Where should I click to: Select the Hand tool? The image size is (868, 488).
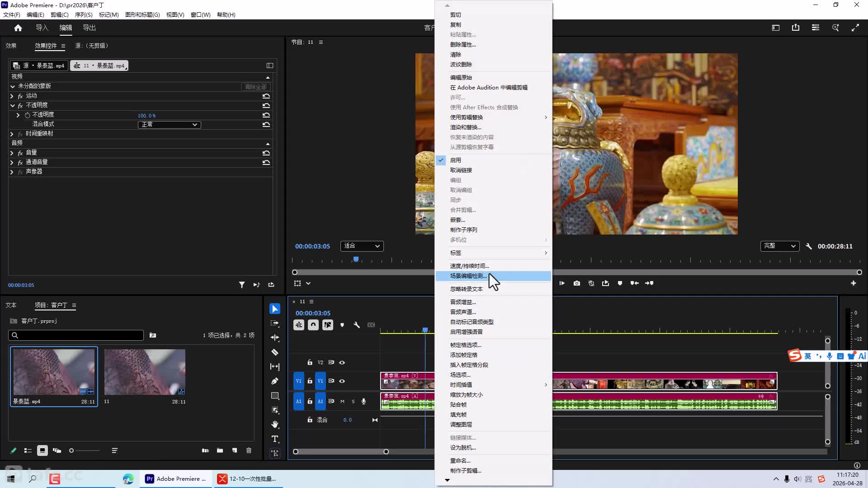tap(275, 424)
